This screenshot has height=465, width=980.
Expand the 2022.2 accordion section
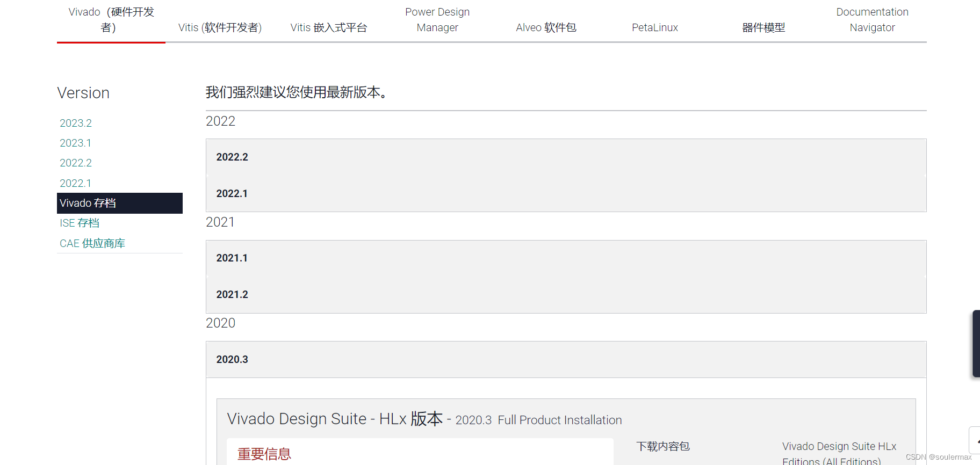pyautogui.click(x=566, y=157)
